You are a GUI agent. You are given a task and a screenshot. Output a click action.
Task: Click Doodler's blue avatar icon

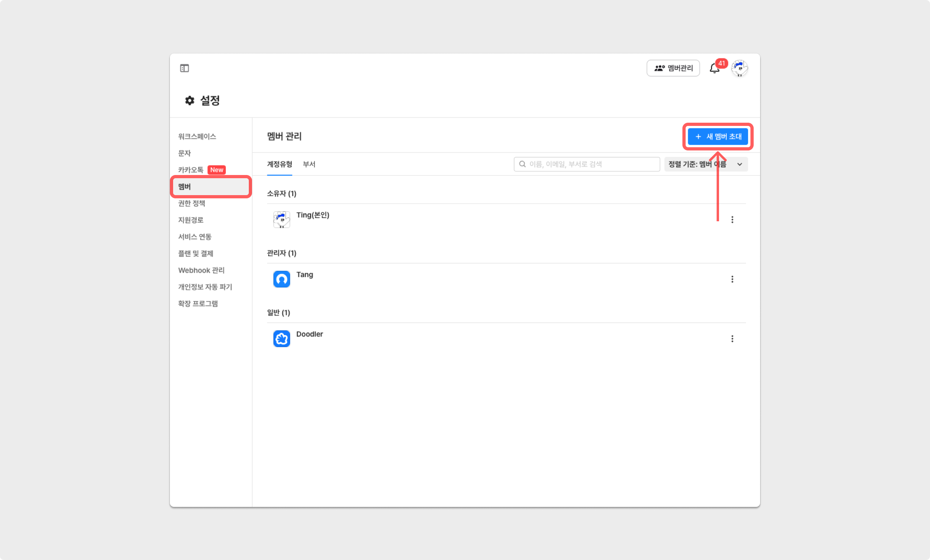pyautogui.click(x=281, y=339)
